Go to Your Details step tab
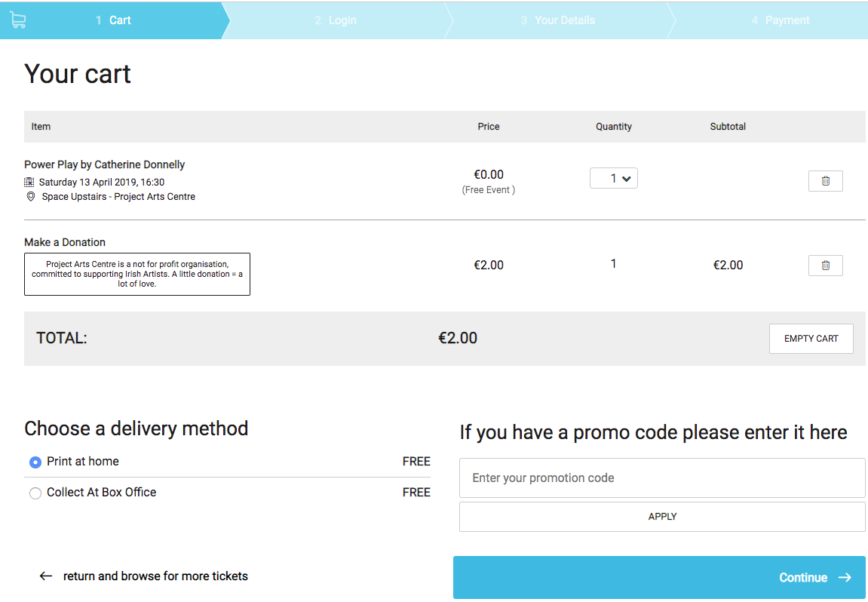Viewport: 868px width, 602px height. pos(558,20)
